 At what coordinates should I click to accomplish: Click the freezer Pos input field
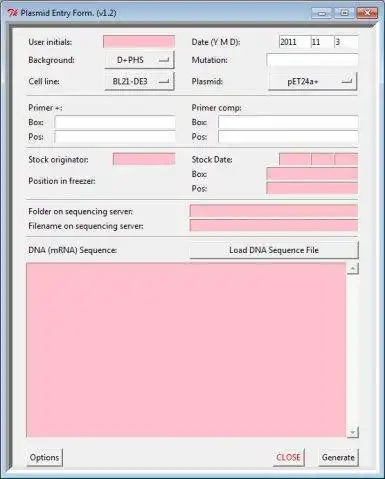(312, 188)
